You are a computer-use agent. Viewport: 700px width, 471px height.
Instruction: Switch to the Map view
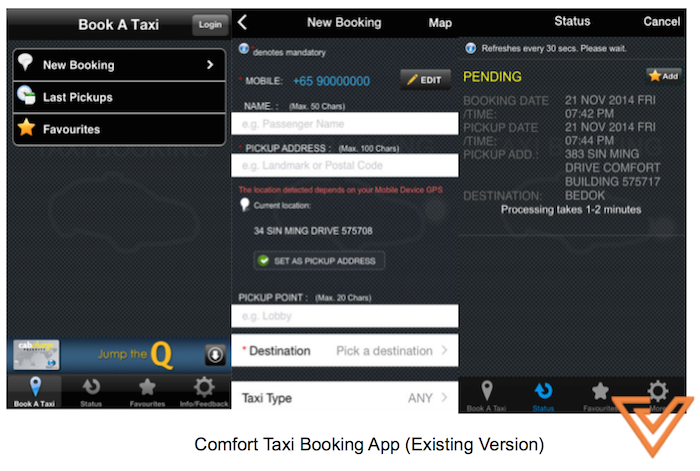tap(440, 23)
